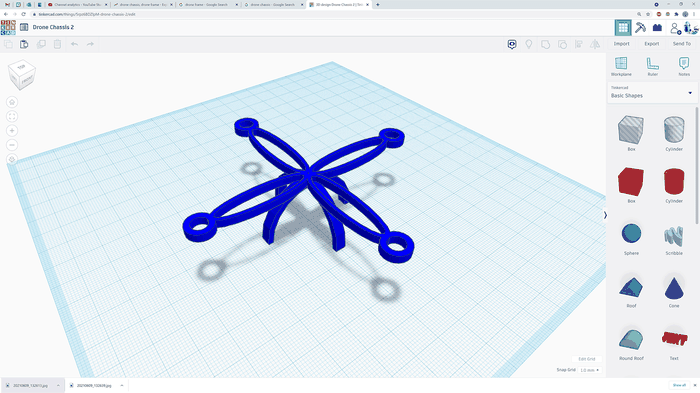Collapse the shapes panel with chevron
This screenshot has width=700, height=393.
coord(605,215)
